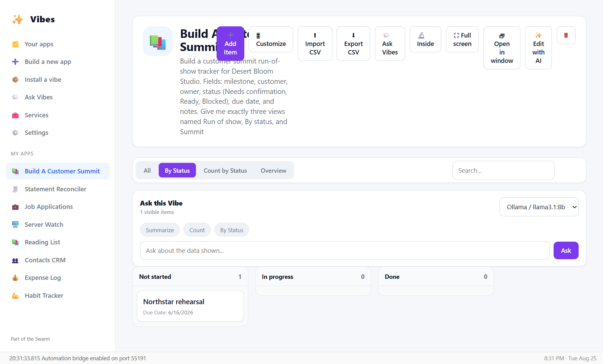Click the Add Item button
603x364 pixels.
[x=230, y=44]
